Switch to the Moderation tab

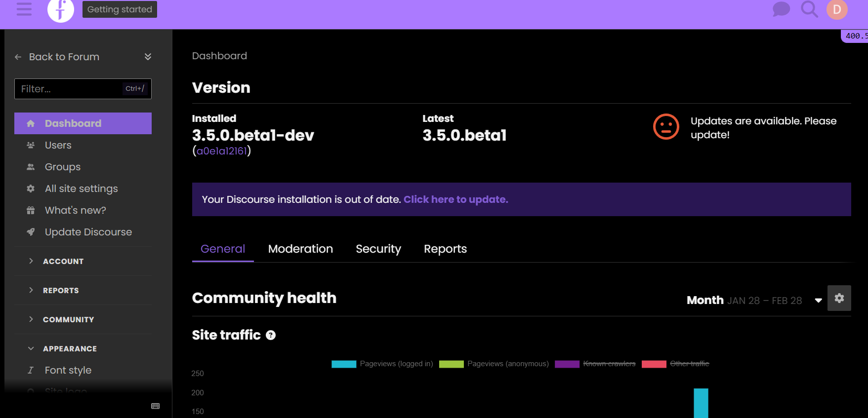pos(300,249)
